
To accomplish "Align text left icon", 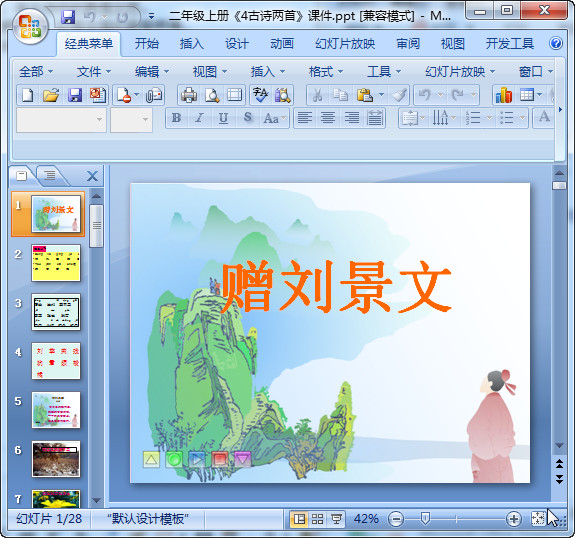I will (304, 118).
